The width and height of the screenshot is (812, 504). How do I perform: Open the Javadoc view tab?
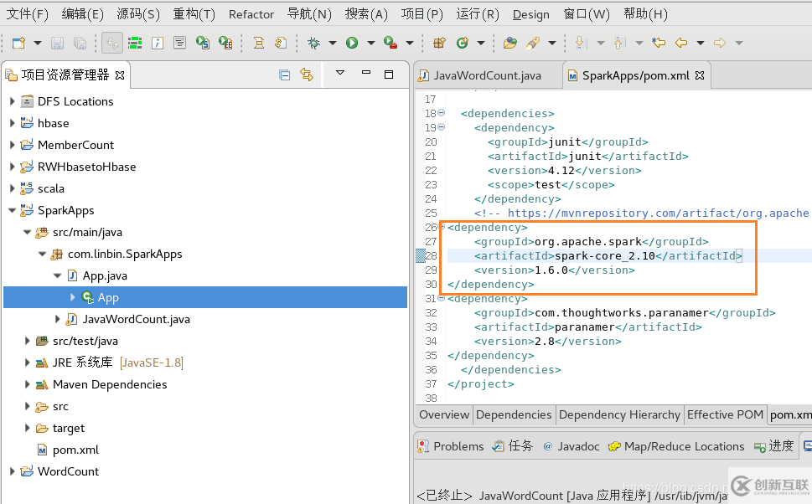pos(572,446)
